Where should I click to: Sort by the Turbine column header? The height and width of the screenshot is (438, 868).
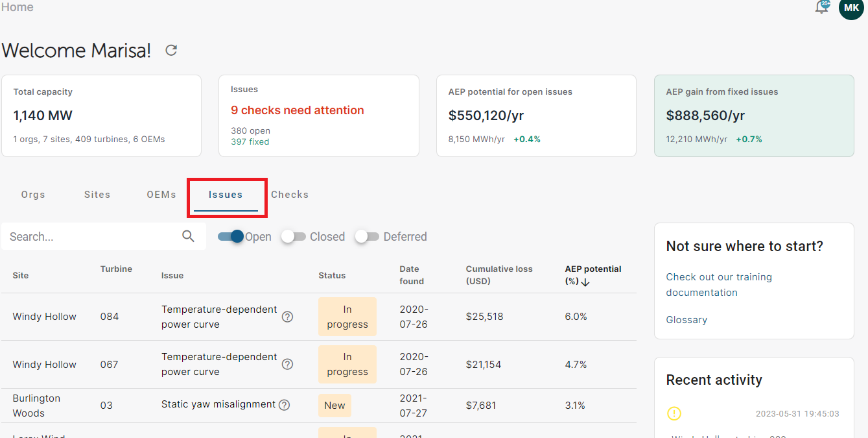click(x=116, y=269)
